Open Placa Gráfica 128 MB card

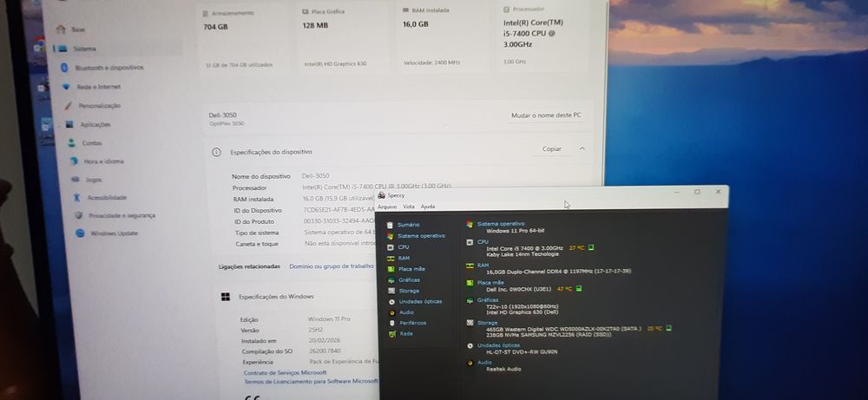pos(343,39)
